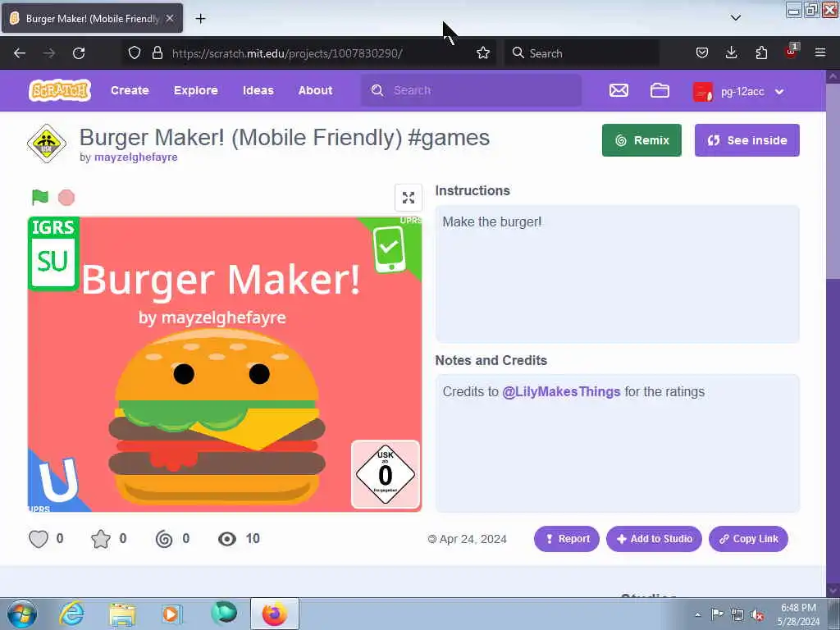Click the red stop button

66,198
